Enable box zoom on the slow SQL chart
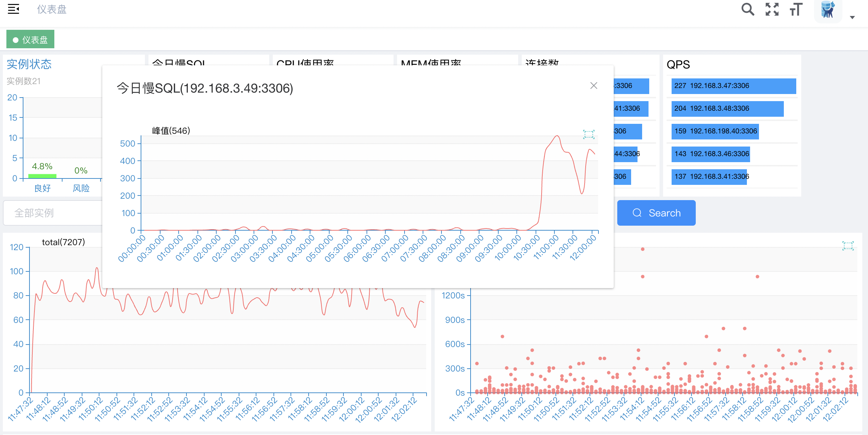This screenshot has width=868, height=435. pyautogui.click(x=589, y=134)
